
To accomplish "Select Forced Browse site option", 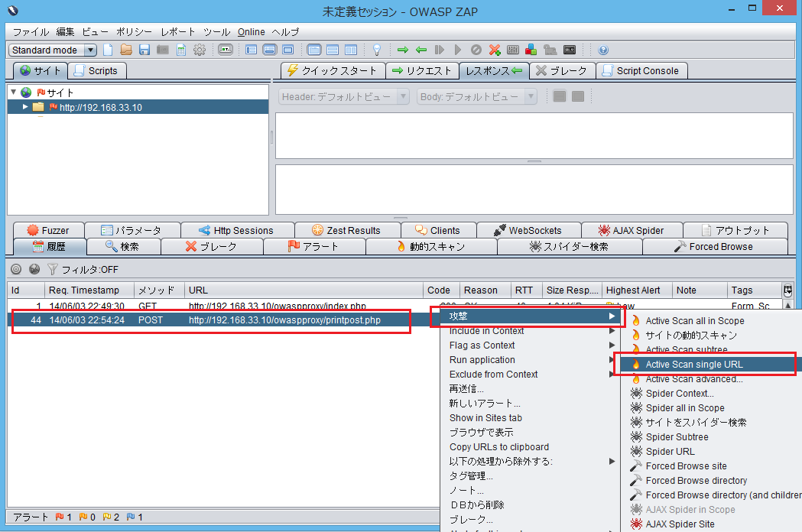I will (x=686, y=466).
